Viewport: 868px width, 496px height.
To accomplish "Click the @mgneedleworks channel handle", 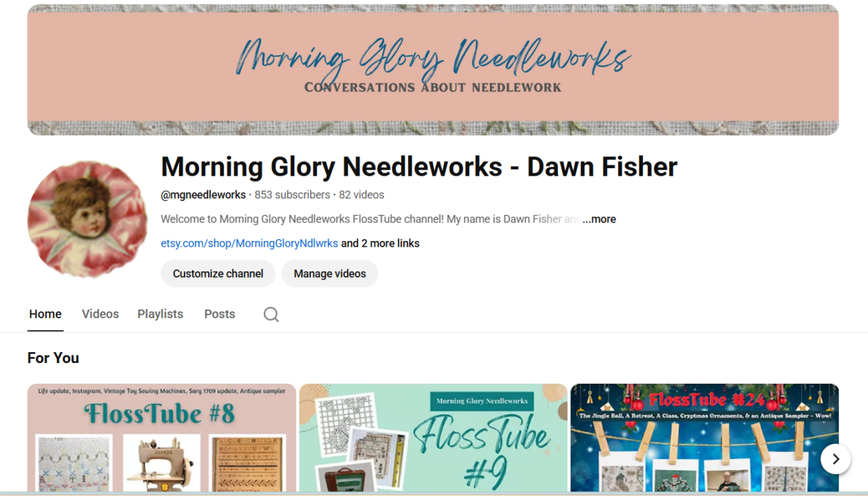I will 203,195.
